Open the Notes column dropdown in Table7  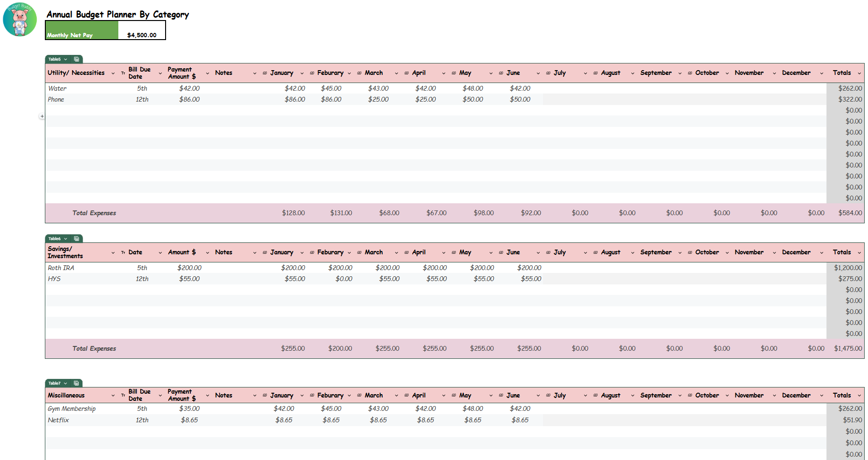point(255,396)
